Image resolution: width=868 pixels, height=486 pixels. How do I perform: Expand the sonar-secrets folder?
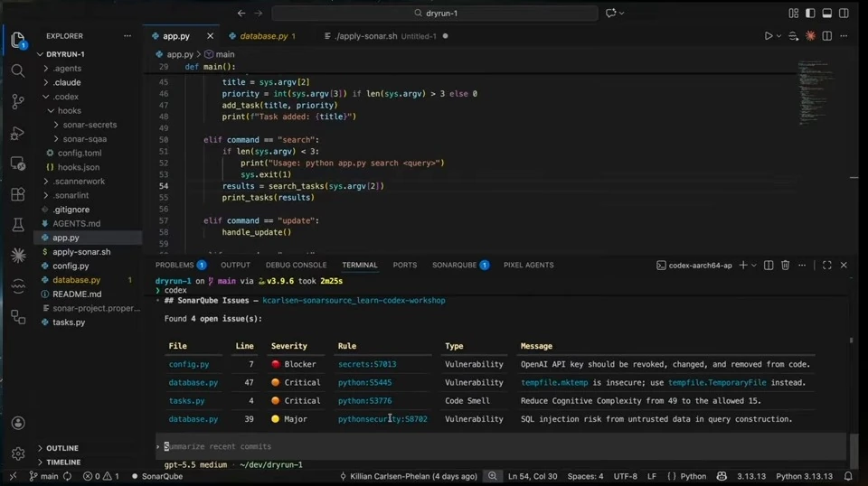point(88,125)
